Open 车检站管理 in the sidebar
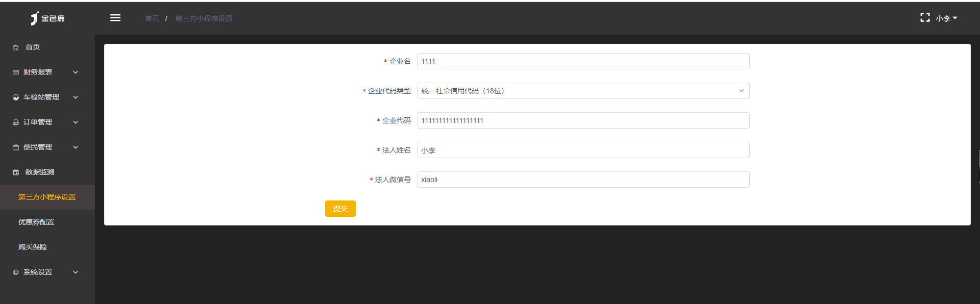 pyautogui.click(x=47, y=97)
